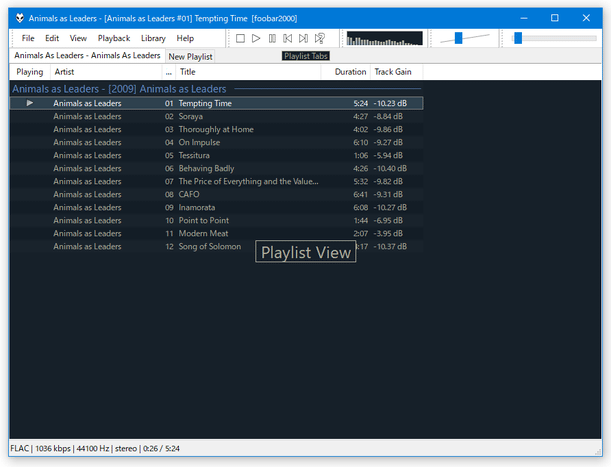Select the track 'Inamorata'

click(216, 207)
